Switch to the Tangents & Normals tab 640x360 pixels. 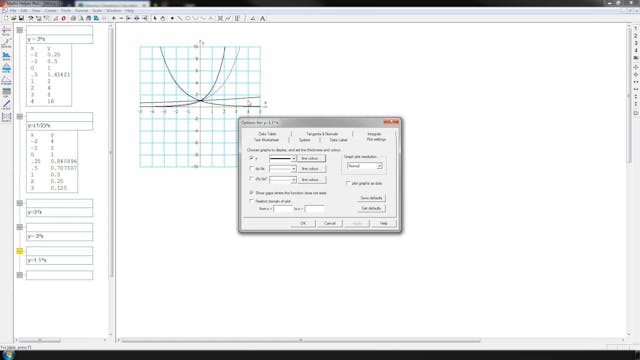322,134
